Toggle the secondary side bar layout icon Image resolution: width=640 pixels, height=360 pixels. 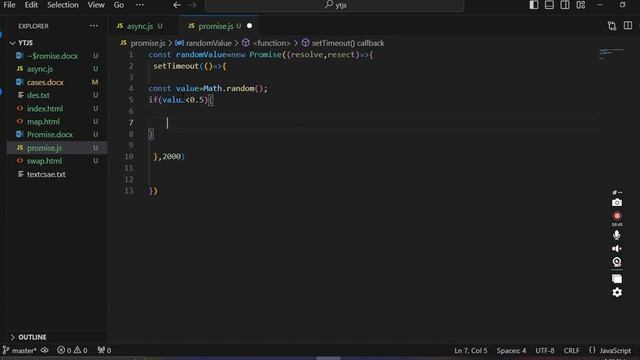[565, 5]
